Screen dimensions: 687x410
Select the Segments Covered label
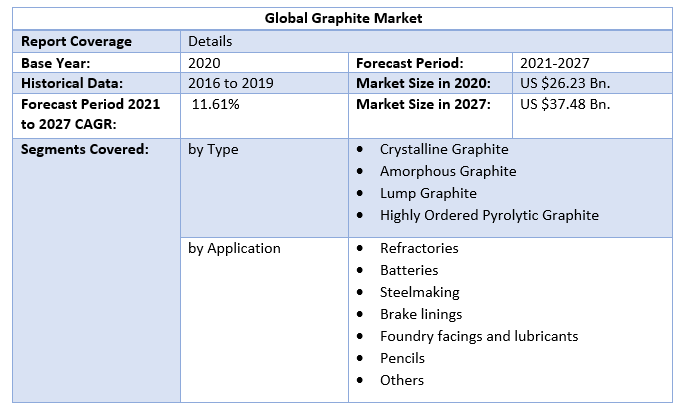(x=85, y=149)
